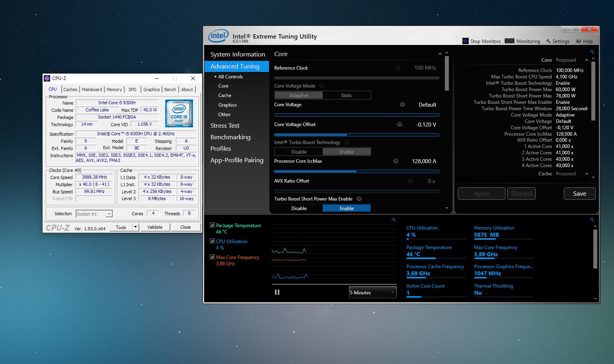
Task: Open System Information section
Action: (x=238, y=55)
